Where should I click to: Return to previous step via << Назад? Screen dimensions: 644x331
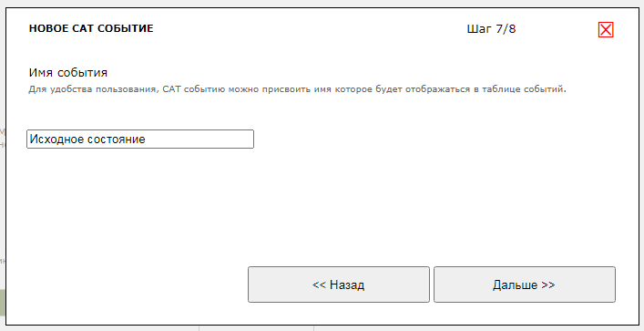(x=339, y=284)
